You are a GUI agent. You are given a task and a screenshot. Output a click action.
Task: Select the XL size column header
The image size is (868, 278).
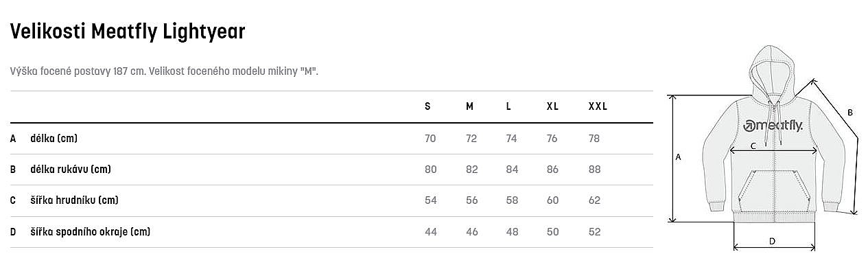point(552,106)
